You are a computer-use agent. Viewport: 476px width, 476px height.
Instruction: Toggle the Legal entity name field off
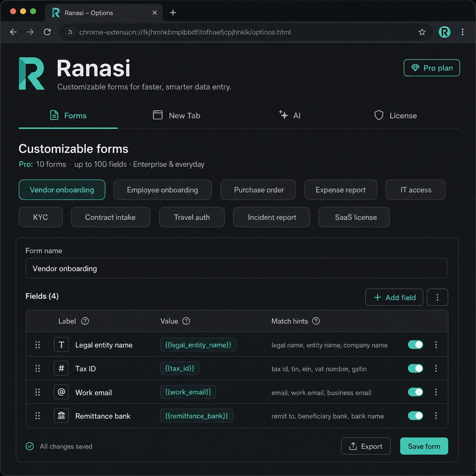(x=415, y=344)
